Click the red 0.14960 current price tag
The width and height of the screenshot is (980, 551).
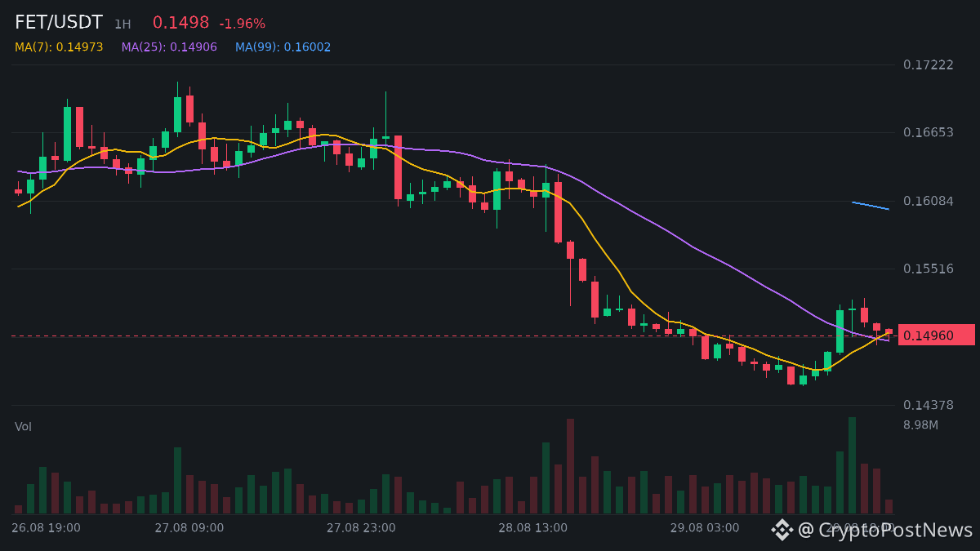[x=936, y=335]
